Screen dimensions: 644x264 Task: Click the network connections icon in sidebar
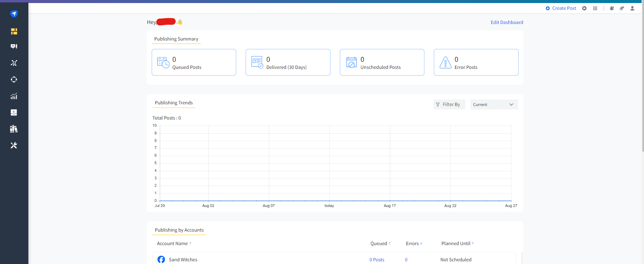coord(14,63)
